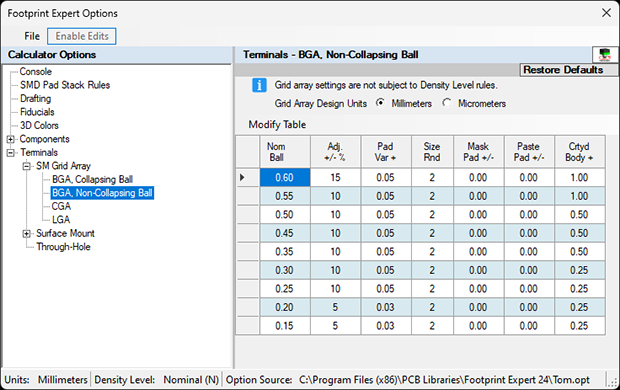Select Console in the options tree
This screenshot has height=390, width=620.
[36, 72]
